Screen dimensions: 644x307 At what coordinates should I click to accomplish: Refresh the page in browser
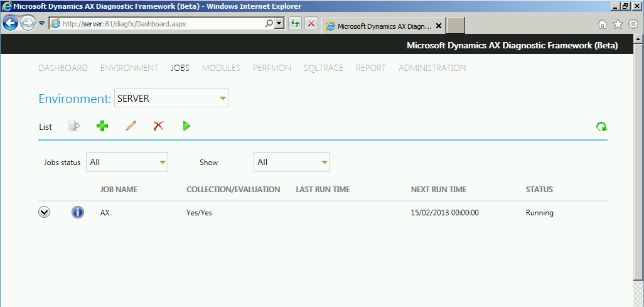tap(294, 23)
